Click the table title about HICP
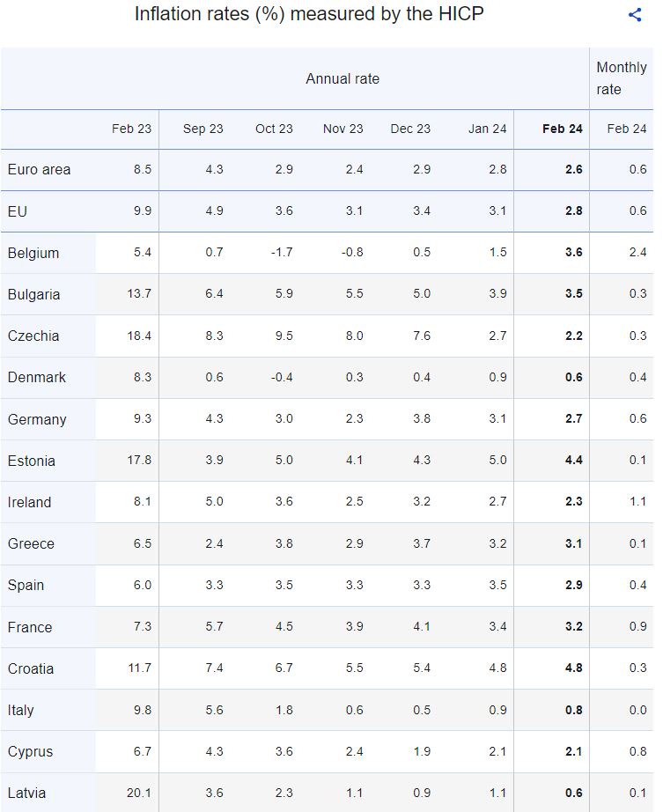Screen dimensions: 663x812 [309, 15]
